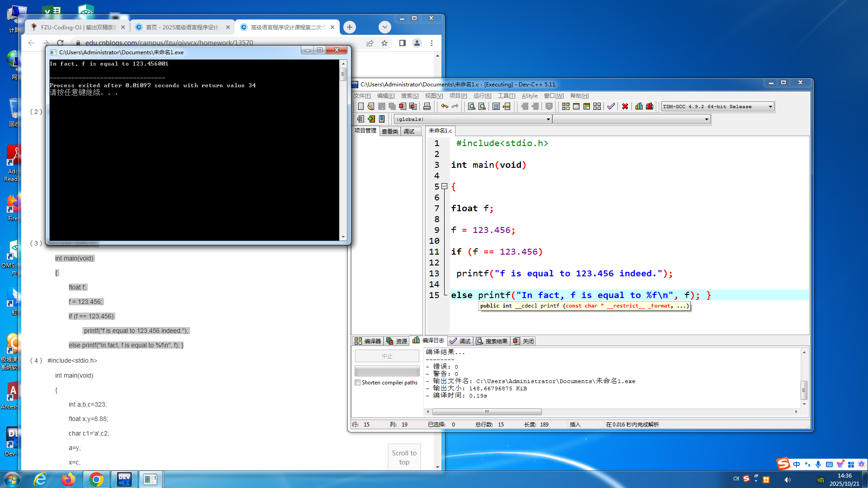868x488 pixels.
Task: Switch to the 资源 bottom tab
Action: point(397,341)
